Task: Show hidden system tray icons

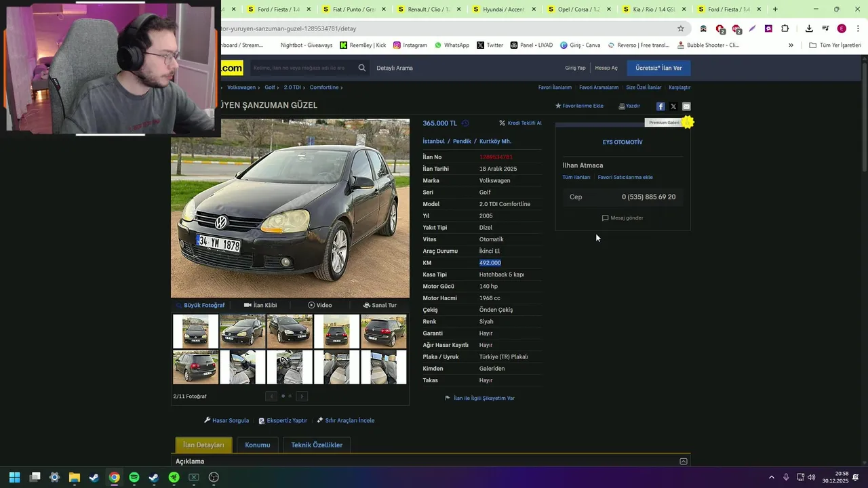Action: (x=772, y=477)
